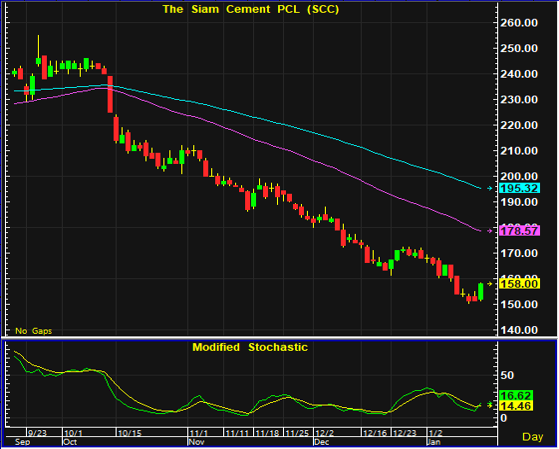Screen dimensions: 559x449
Task: Click the No Gaps label
Action: tap(34, 331)
